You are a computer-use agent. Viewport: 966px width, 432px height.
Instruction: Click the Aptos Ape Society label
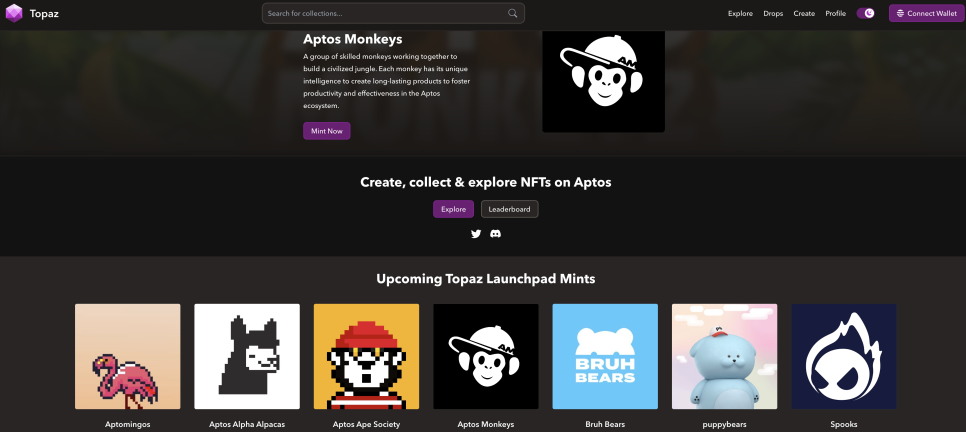367,424
